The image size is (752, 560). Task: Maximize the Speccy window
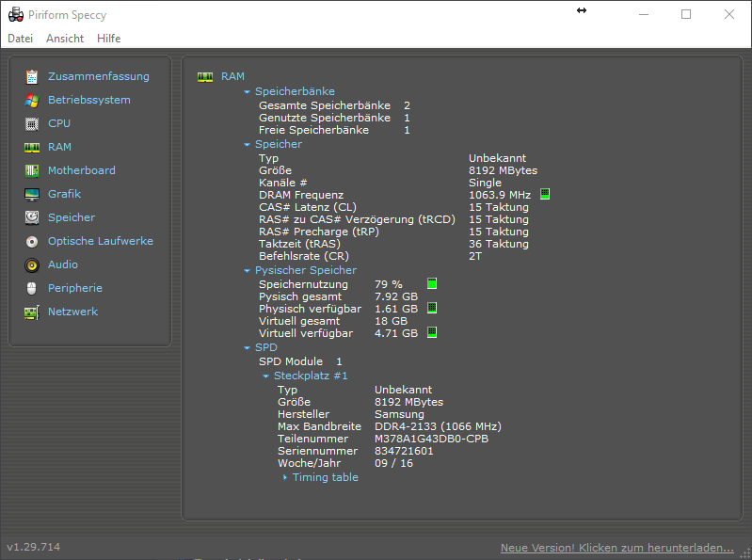(686, 14)
